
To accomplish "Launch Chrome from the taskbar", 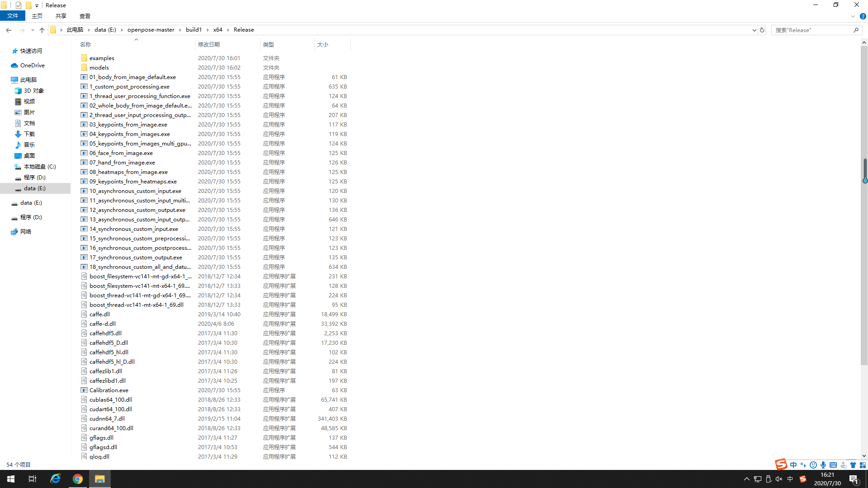I will (77, 479).
